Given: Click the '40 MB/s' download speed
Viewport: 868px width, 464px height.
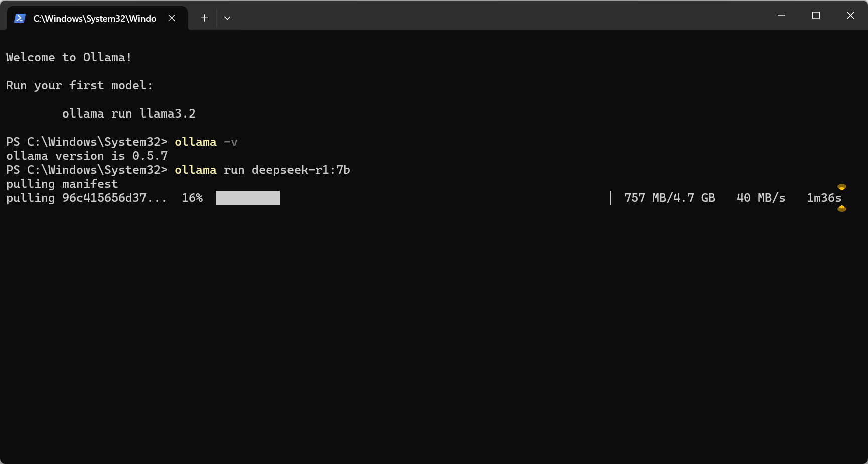Looking at the screenshot, I should point(761,198).
